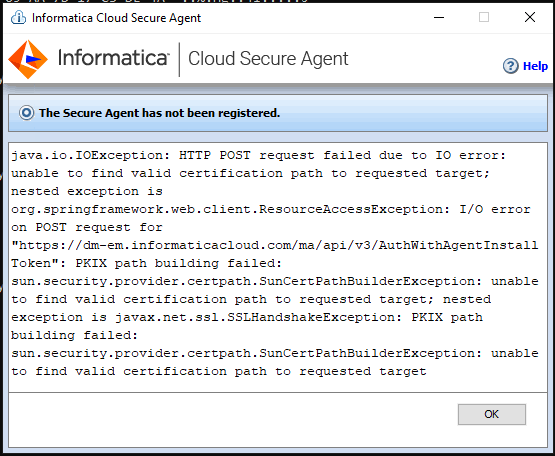Click the greyed-out maximize window button

[x=484, y=17]
